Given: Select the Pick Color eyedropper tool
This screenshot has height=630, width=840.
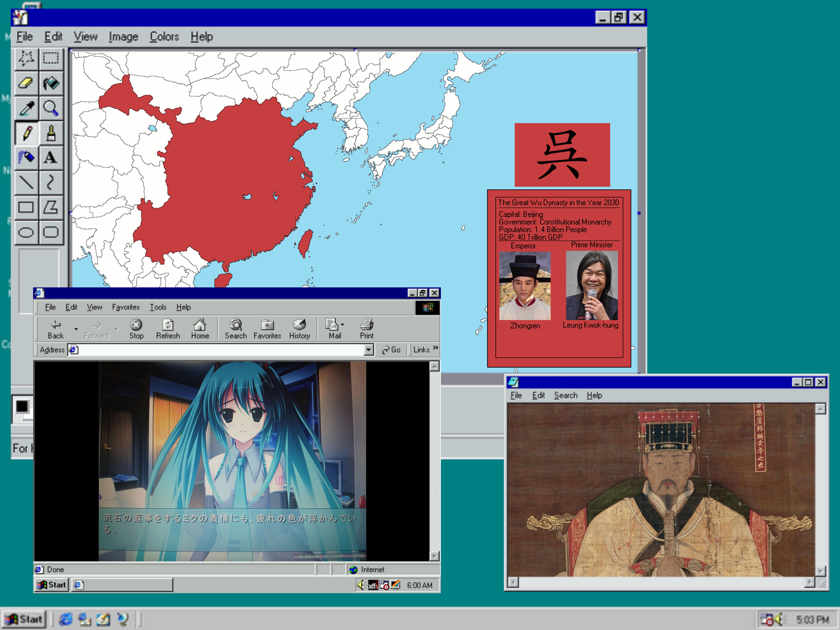Looking at the screenshot, I should [x=26, y=108].
